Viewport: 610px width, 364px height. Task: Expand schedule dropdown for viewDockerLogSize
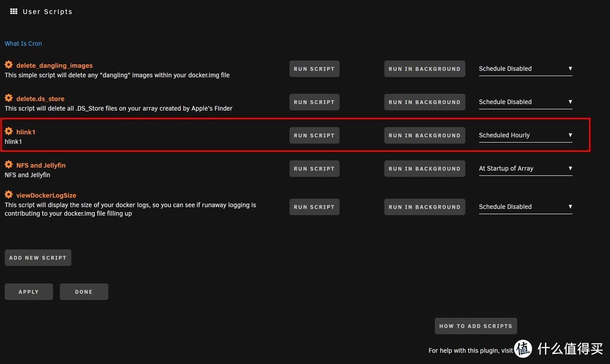tap(525, 207)
